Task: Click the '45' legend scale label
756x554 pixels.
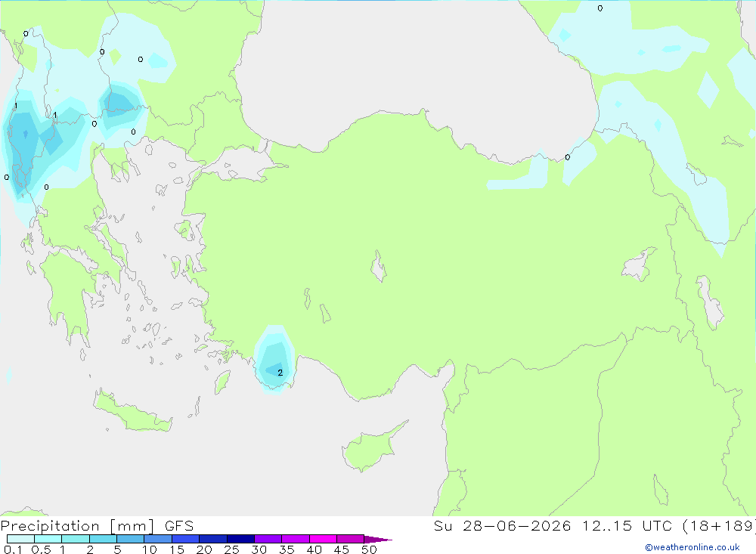Action: (x=342, y=549)
